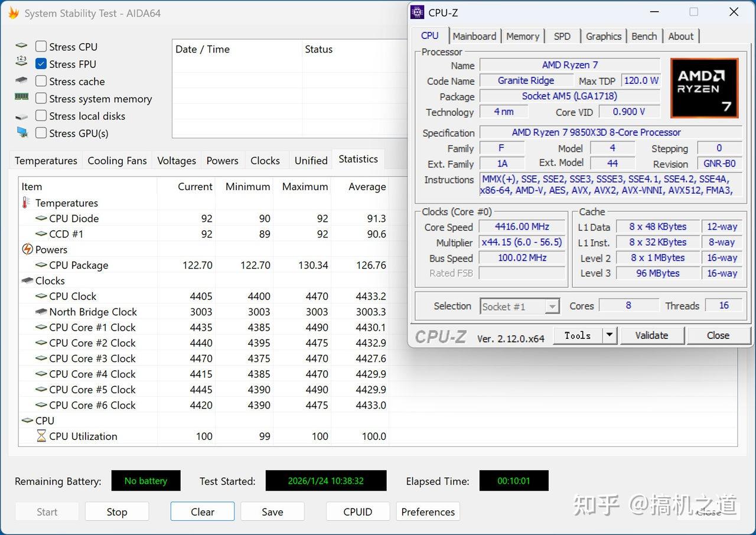Click the disk drive icon beside Stress local disks
This screenshot has height=535, width=756.
tap(22, 116)
